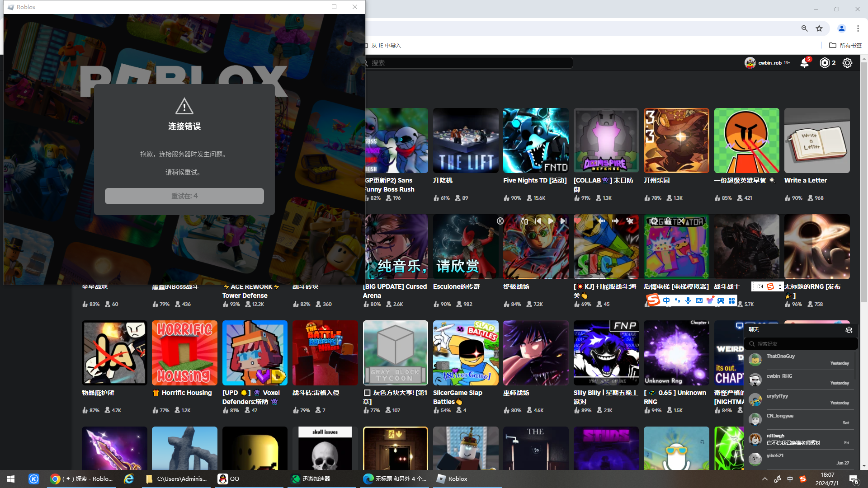Click the Sogou S logo on the floating bar
Screen dimensions: 868x488
(x=653, y=300)
